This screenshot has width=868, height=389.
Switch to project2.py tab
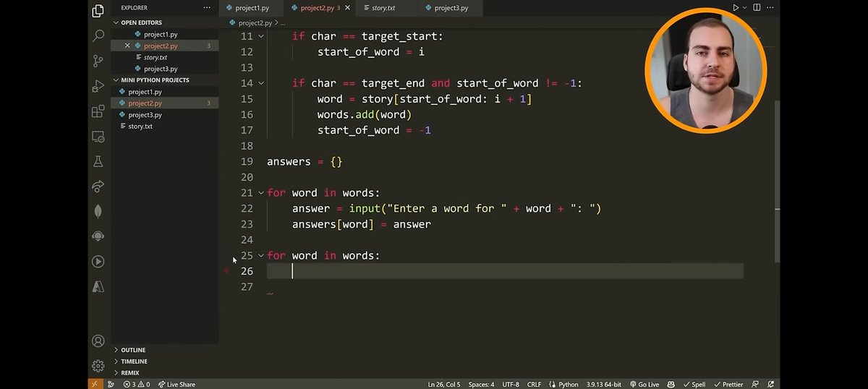[319, 8]
